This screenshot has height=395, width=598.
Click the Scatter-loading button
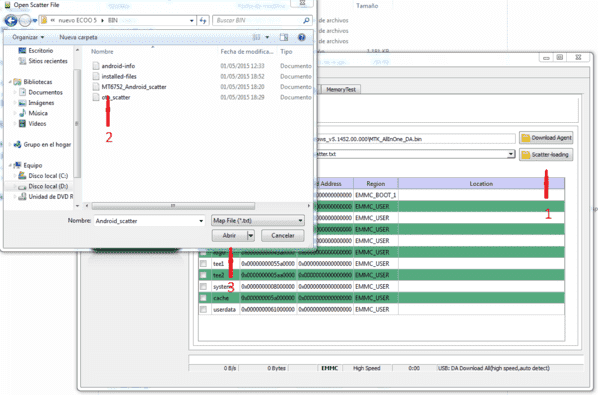pyautogui.click(x=546, y=155)
